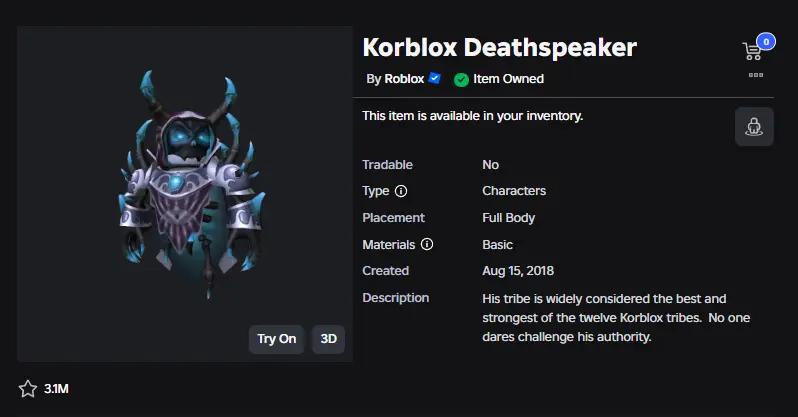798x417 pixels.
Task: Open the Roblox creator link
Action: (x=404, y=79)
